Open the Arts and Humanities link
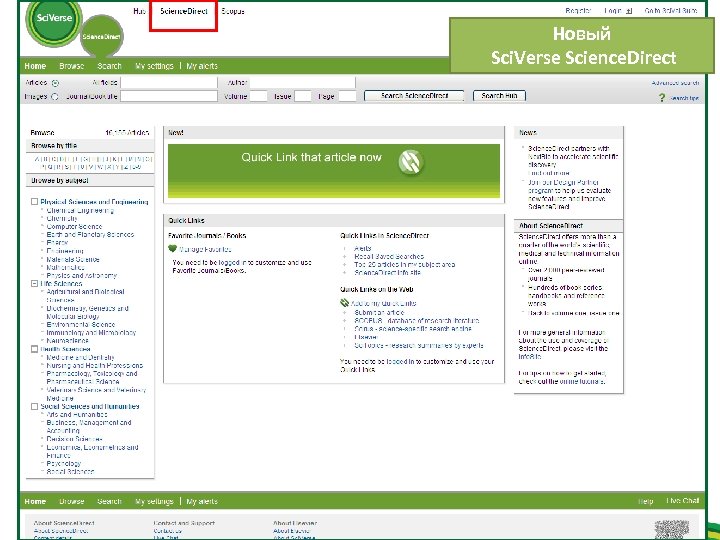Image resolution: width=720 pixels, height=540 pixels. tap(77, 414)
